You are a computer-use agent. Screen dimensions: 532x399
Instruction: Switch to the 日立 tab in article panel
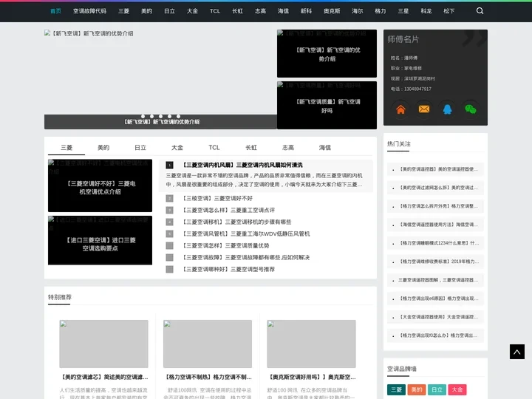tap(140, 148)
